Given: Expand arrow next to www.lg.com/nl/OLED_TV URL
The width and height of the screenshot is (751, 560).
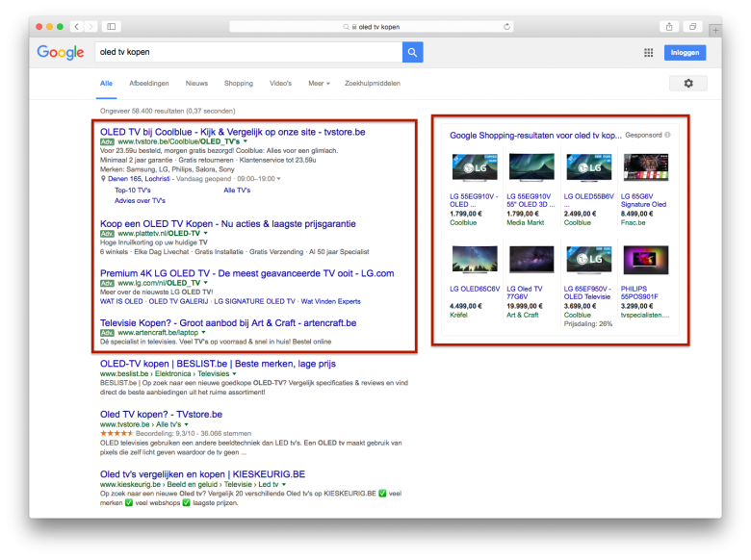Looking at the screenshot, I should (x=205, y=283).
